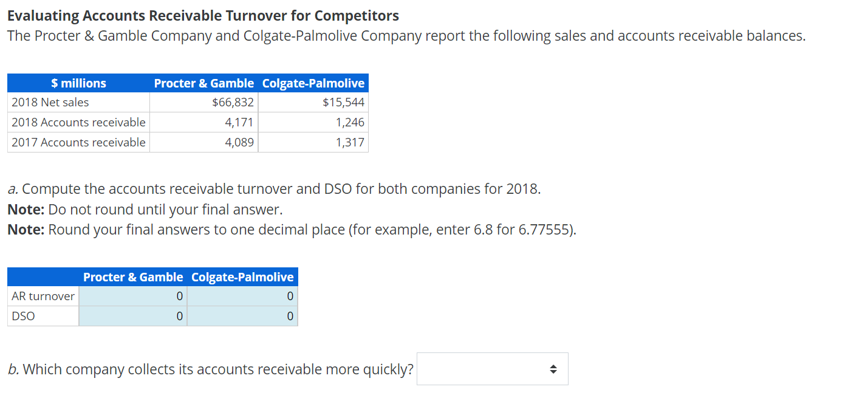The width and height of the screenshot is (868, 398).
Task: Click the AR turnover row label
Action: click(43, 296)
